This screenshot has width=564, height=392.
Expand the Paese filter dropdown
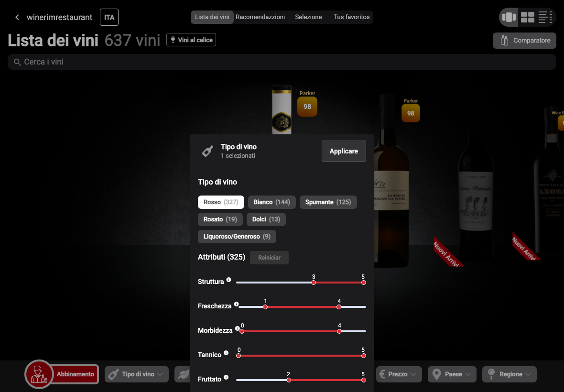pos(452,374)
